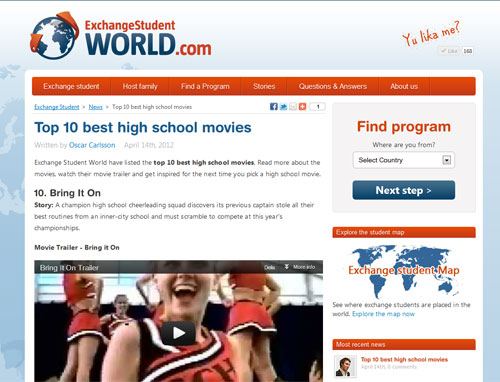Click Dela share on the video bar
The width and height of the screenshot is (500, 382).
coord(269,267)
